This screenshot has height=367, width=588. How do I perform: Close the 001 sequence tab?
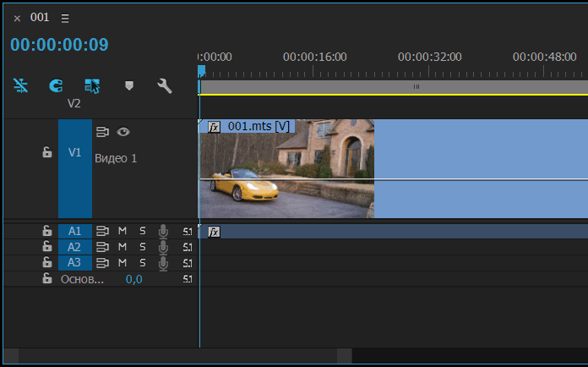[17, 18]
